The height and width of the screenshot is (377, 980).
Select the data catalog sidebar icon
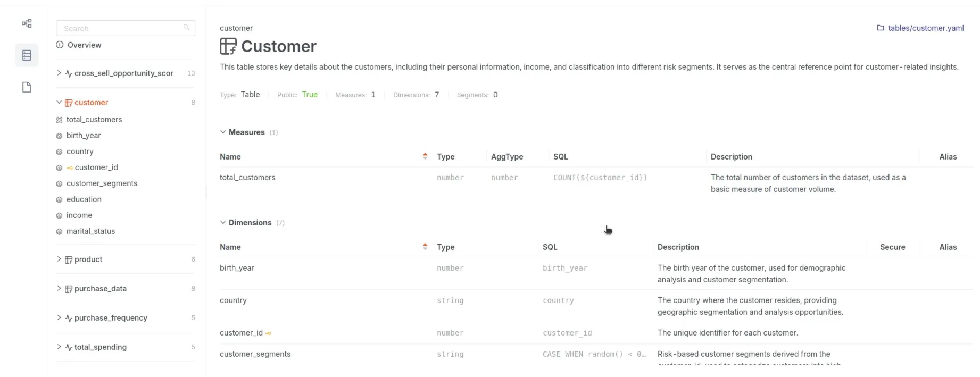(27, 55)
